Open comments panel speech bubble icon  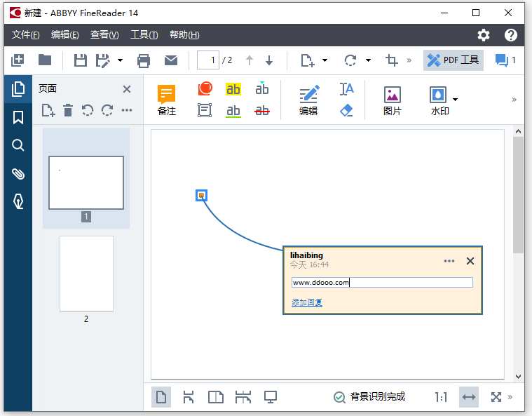[501, 60]
